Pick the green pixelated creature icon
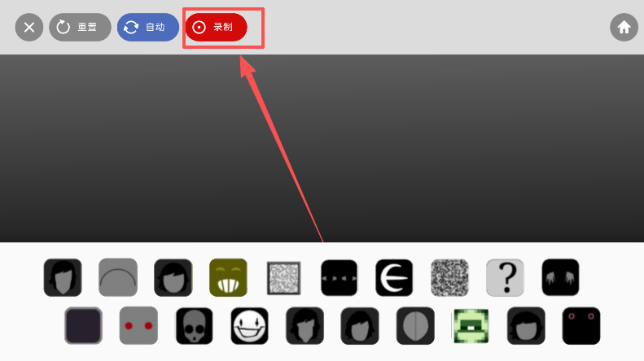Image resolution: width=644 pixels, height=361 pixels. pyautogui.click(x=471, y=326)
